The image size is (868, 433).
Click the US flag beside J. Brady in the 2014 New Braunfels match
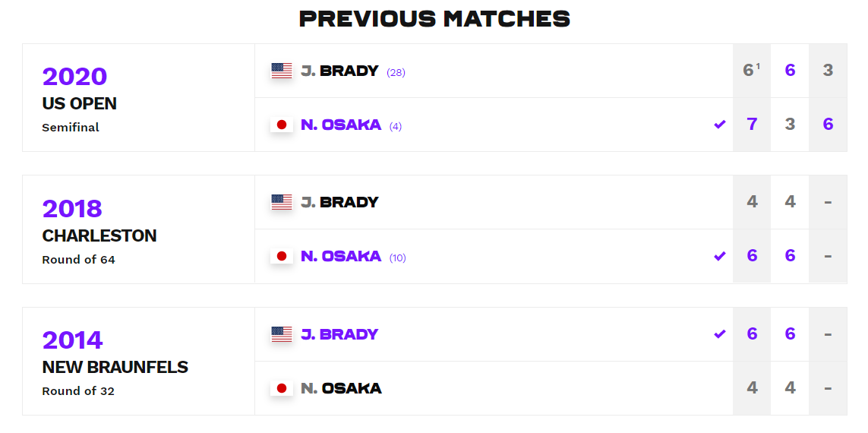click(281, 334)
